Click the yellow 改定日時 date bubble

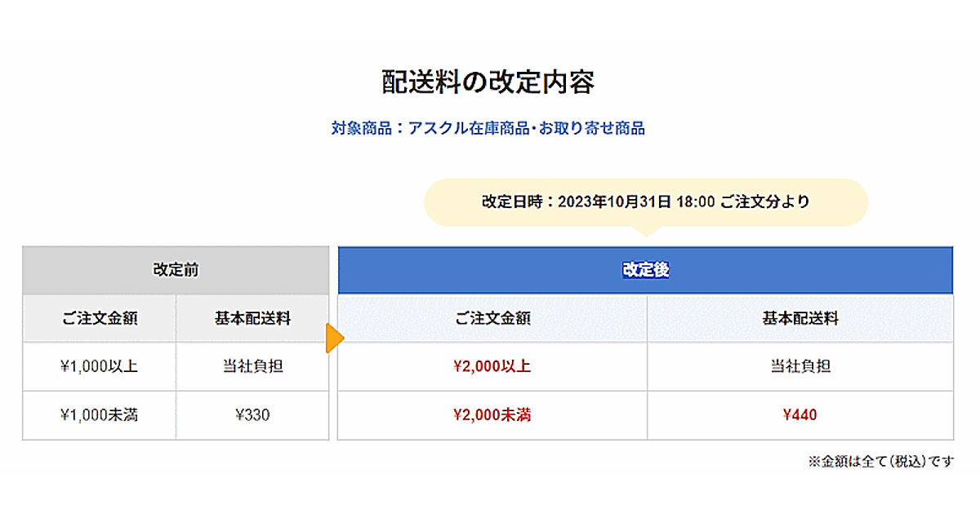645,202
